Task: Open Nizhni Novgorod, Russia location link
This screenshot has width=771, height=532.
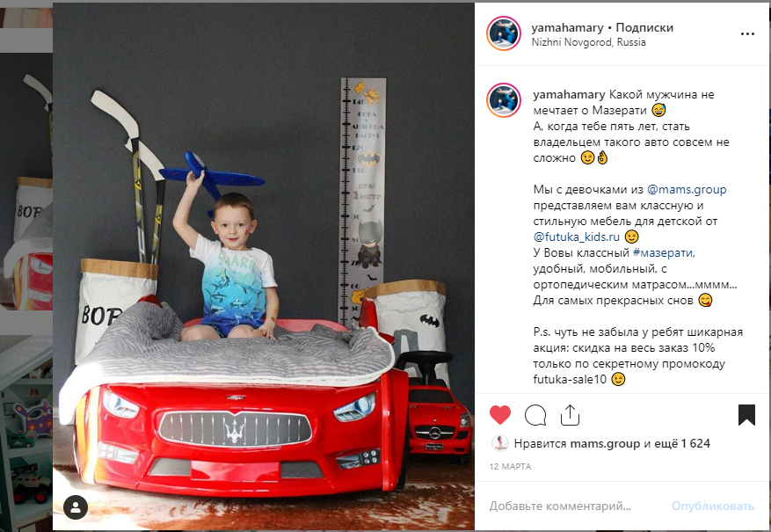Action: 588,42
